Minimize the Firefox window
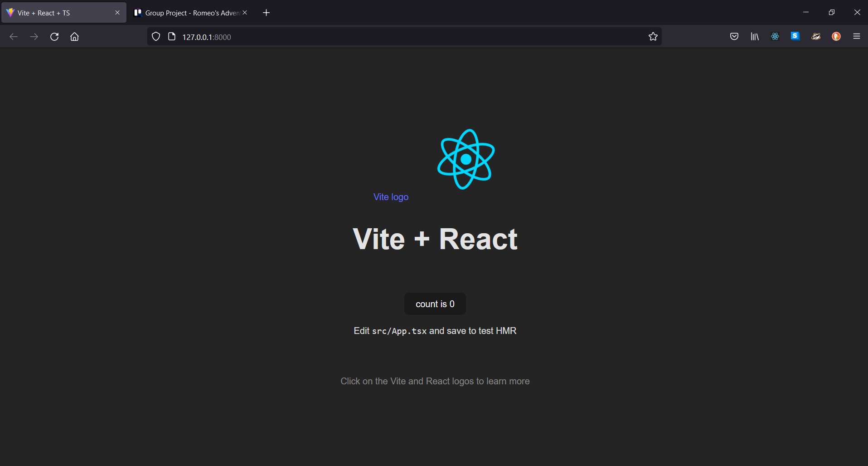The width and height of the screenshot is (868, 466). click(x=806, y=12)
